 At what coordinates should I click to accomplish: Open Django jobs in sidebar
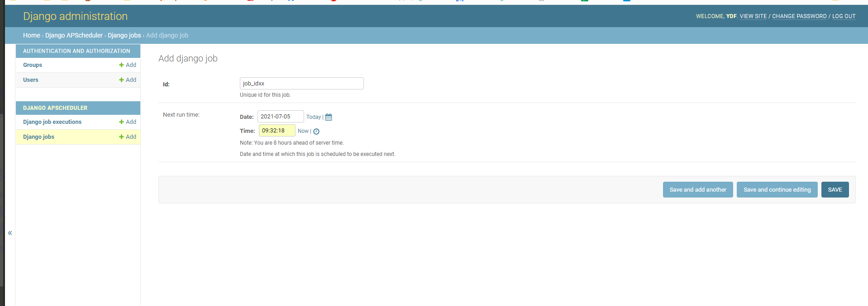coord(39,137)
